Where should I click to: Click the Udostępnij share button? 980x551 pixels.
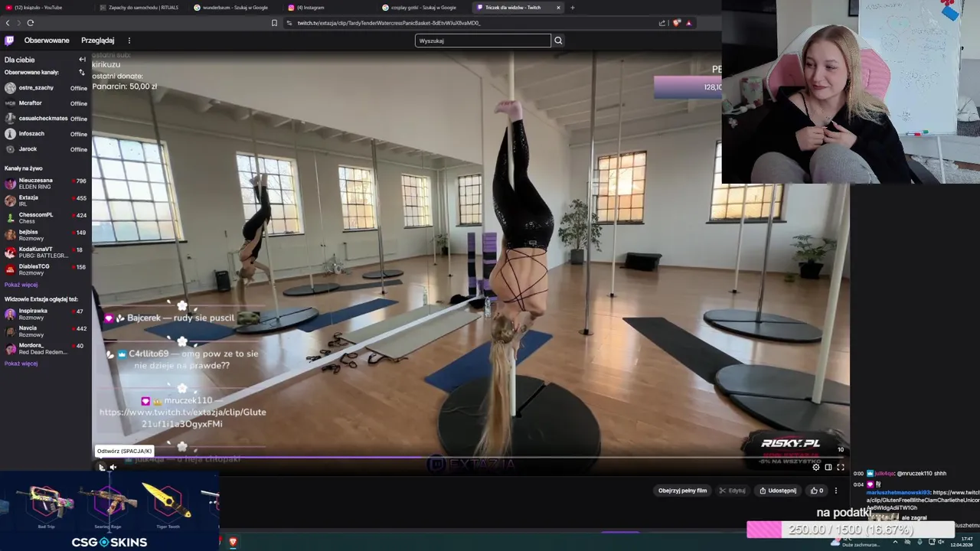tap(777, 491)
